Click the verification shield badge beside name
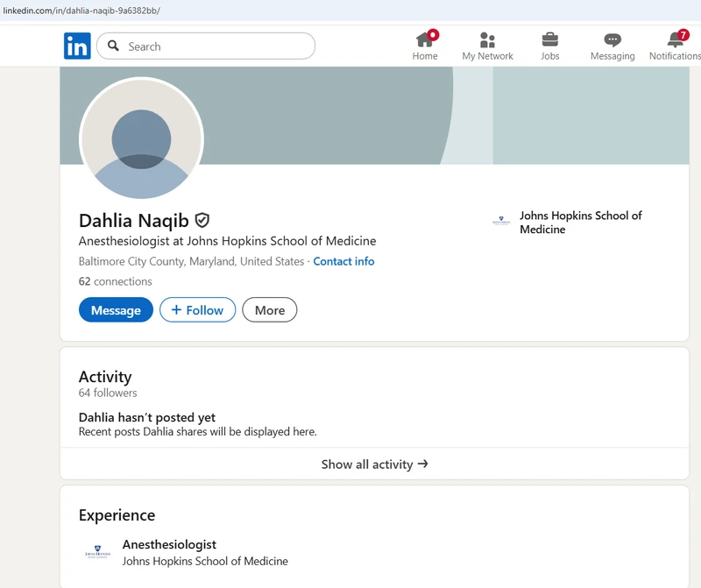Viewport: 701px width, 588px height. [202, 220]
